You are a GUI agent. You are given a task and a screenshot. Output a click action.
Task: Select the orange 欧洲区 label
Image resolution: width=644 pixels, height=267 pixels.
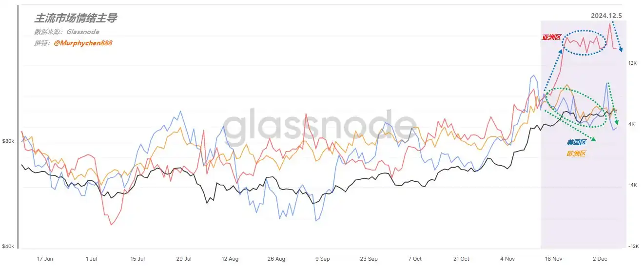[576, 153]
